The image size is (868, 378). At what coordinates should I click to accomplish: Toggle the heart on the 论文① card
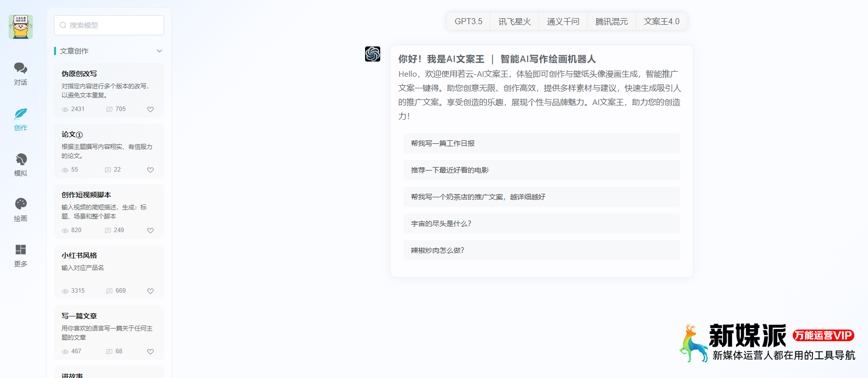150,170
